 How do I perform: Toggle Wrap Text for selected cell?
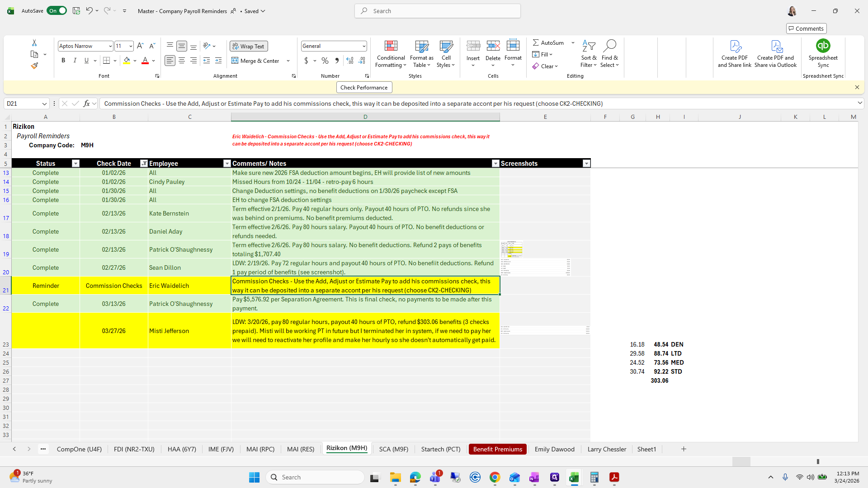(249, 46)
